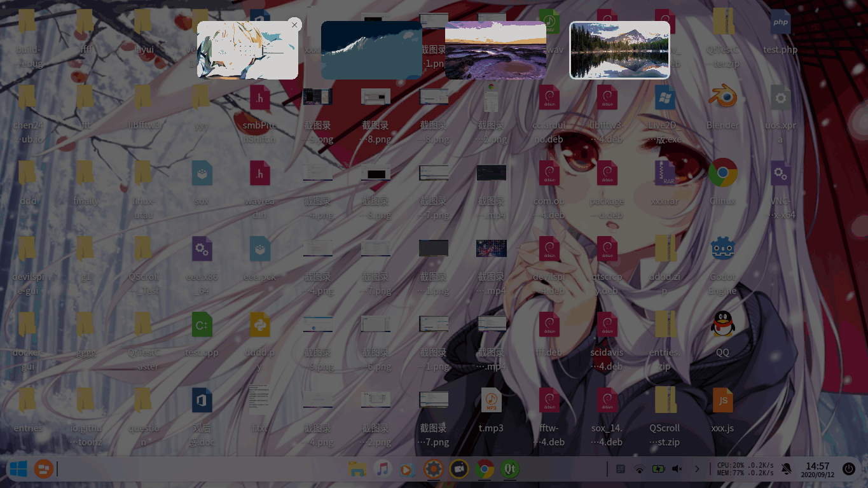Select the forest lake reflection wallpaper
868x488 pixels.
coord(619,50)
